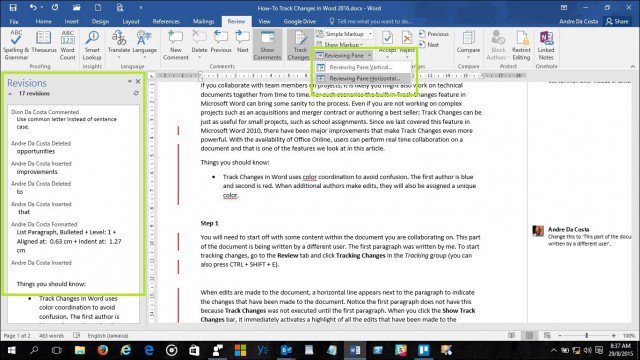Open Andre Da Costa's margin comment
The height and width of the screenshot is (360, 640).
point(582,236)
